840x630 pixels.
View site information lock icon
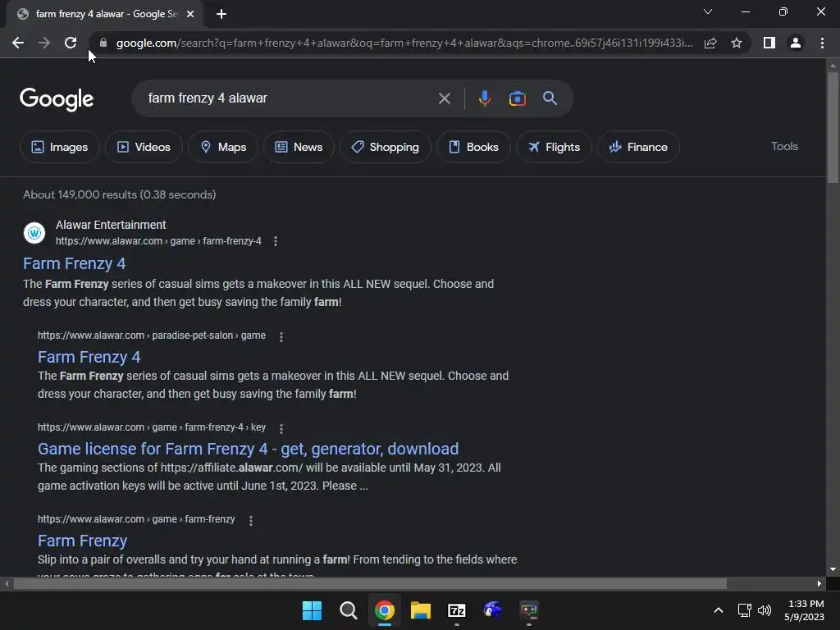click(103, 43)
